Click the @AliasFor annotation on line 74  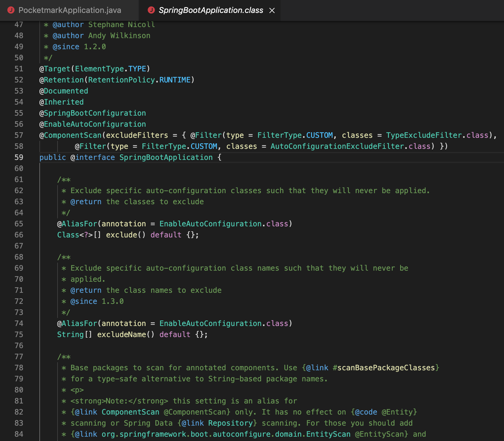click(77, 324)
